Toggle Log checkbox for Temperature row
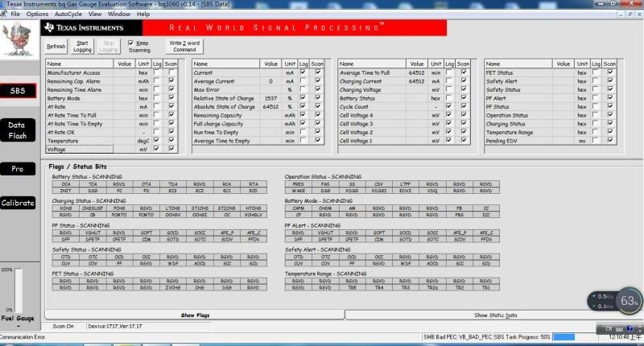The height and width of the screenshot is (346, 644). pyautogui.click(x=156, y=140)
